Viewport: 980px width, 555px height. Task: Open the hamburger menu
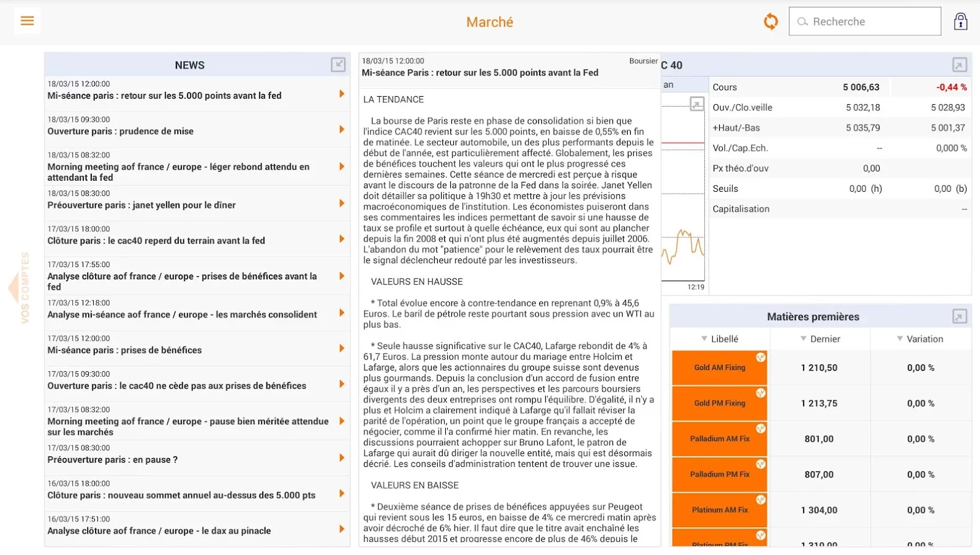(x=27, y=21)
